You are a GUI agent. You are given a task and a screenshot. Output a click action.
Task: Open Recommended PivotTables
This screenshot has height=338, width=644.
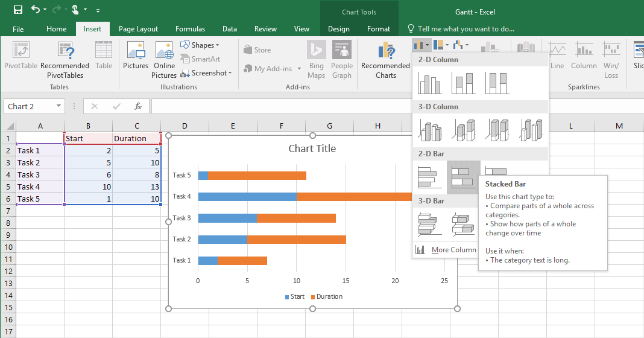[x=65, y=60]
